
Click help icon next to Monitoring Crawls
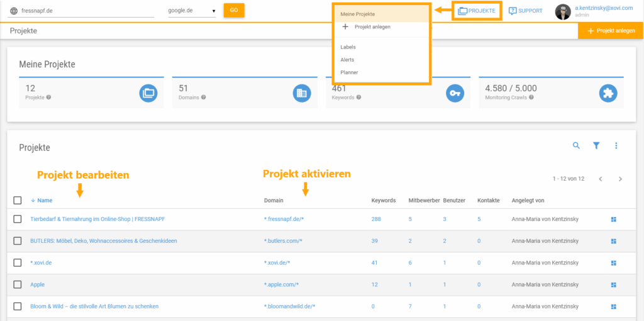coord(531,98)
